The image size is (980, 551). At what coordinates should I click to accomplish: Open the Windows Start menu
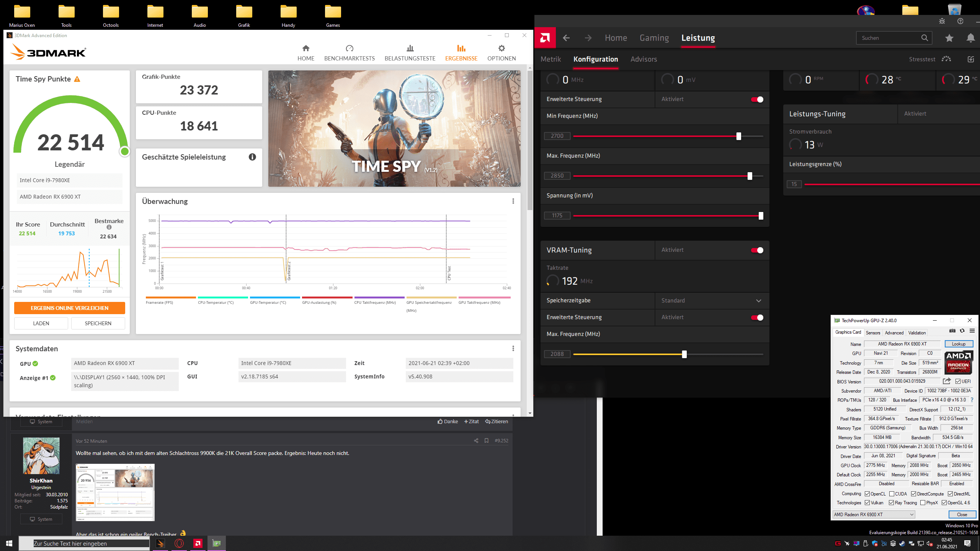(9, 543)
